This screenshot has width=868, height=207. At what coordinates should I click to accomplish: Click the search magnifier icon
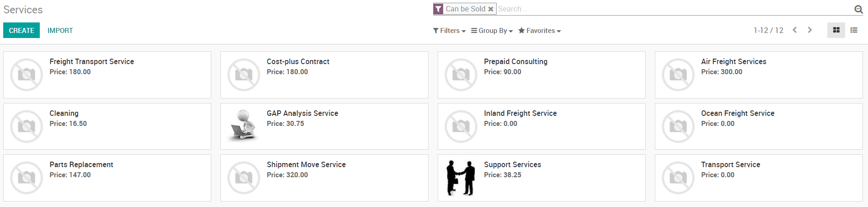tap(858, 9)
